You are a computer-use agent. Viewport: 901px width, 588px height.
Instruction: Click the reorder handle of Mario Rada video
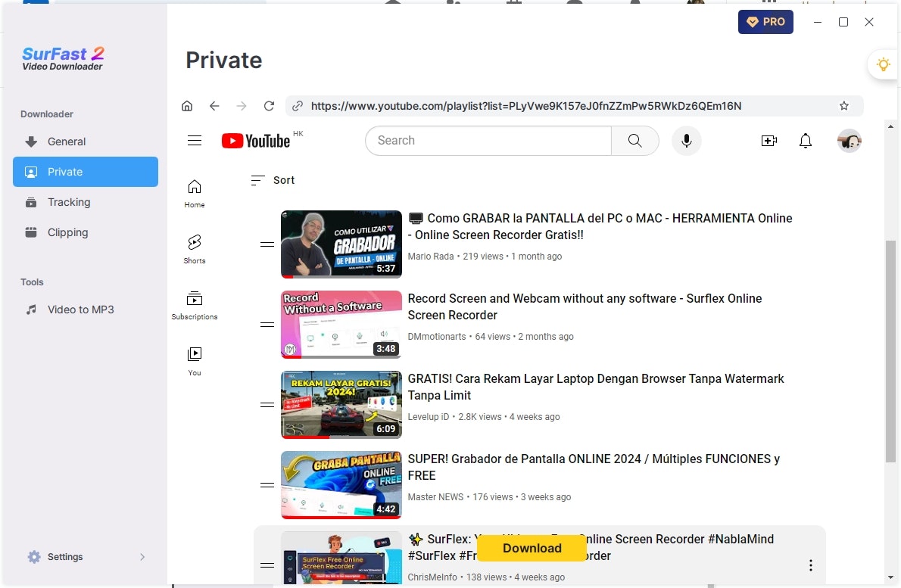click(267, 244)
